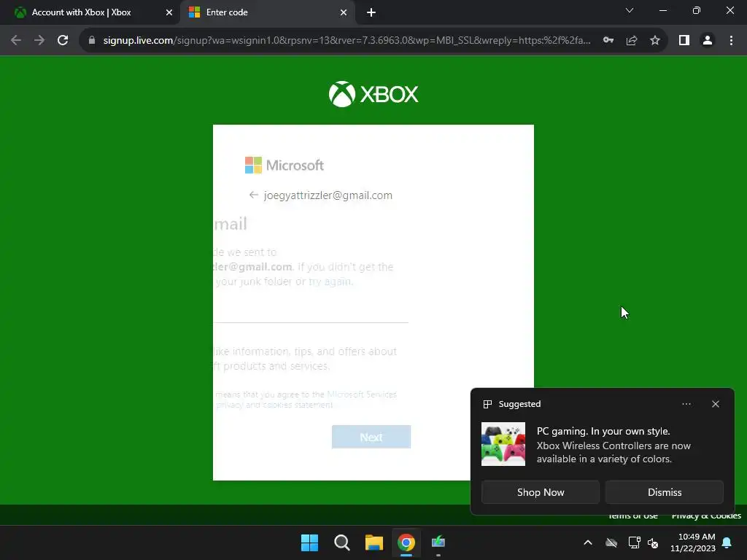Click Shop Now in the notification

pyautogui.click(x=541, y=492)
